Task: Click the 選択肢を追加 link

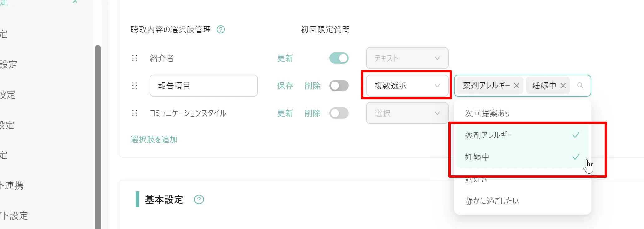Action: [154, 139]
